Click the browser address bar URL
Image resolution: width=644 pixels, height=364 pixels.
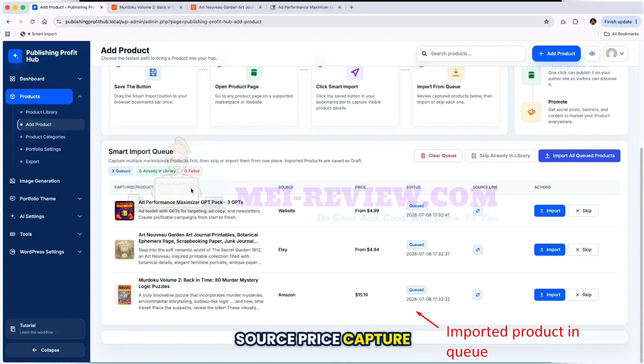tap(164, 22)
